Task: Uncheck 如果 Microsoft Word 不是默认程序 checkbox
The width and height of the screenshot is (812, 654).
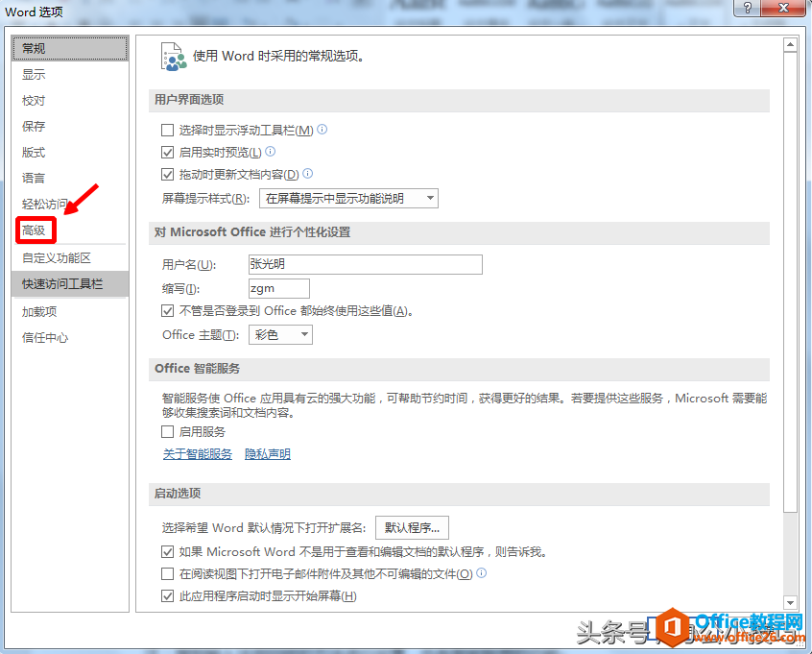Action: (167, 552)
